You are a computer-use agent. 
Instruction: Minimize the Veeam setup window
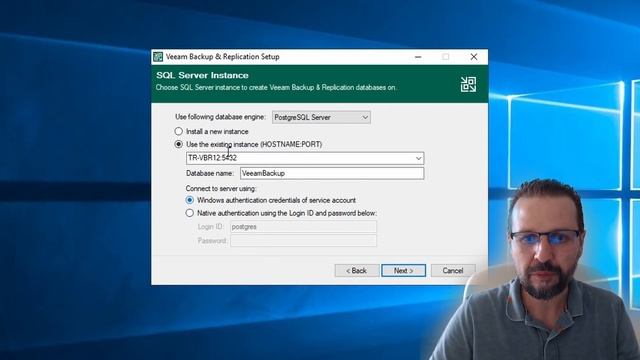coord(418,57)
